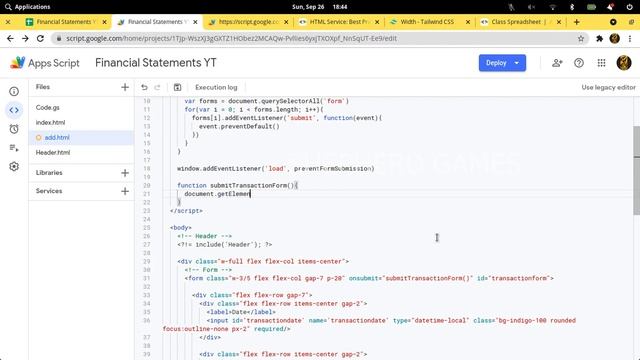
Task: Switch to Use legacy editor
Action: (608, 87)
